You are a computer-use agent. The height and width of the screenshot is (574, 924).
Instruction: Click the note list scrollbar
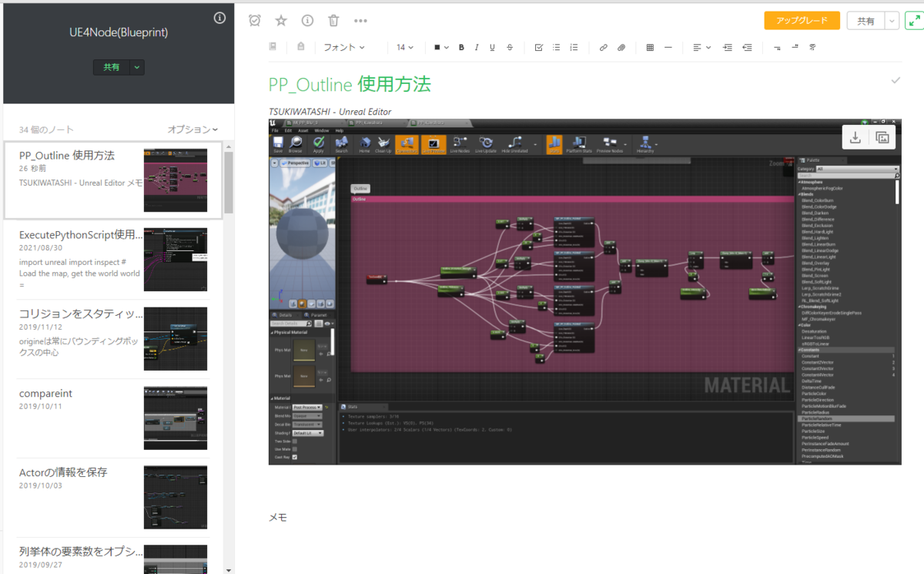tap(229, 182)
